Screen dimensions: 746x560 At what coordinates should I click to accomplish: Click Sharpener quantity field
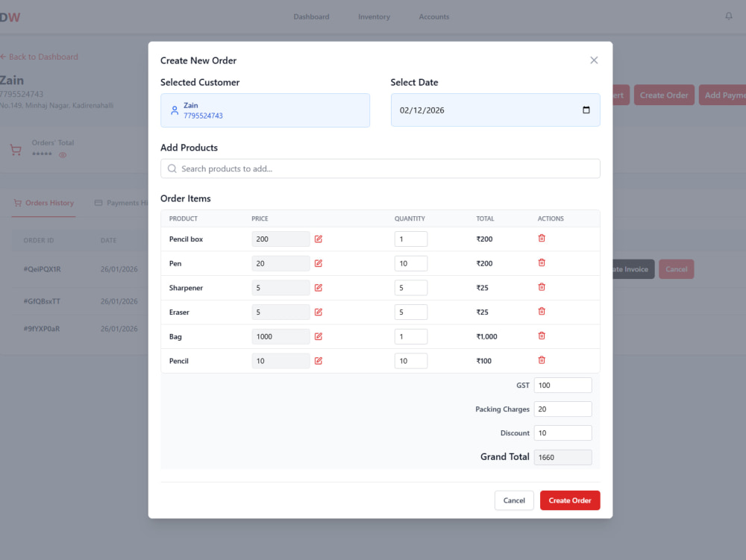click(x=410, y=288)
